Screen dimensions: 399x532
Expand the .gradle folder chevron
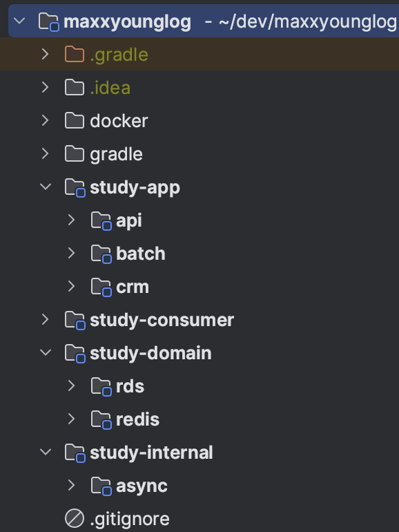coord(45,55)
